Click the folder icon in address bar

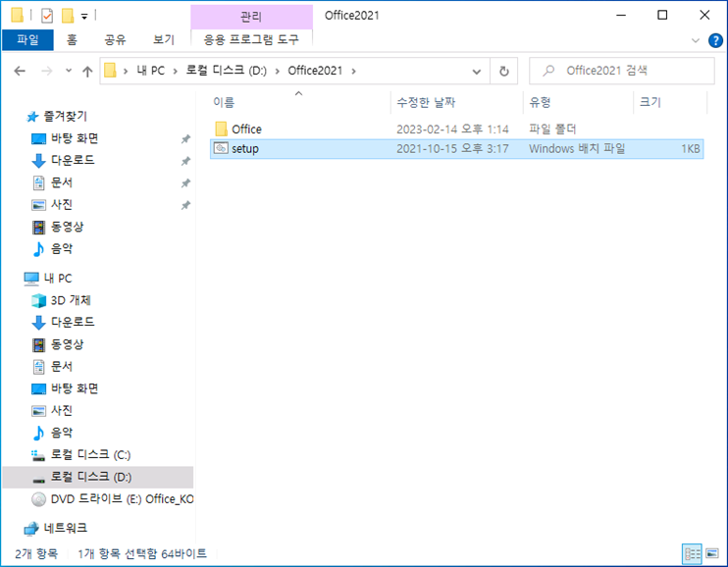coord(110,71)
